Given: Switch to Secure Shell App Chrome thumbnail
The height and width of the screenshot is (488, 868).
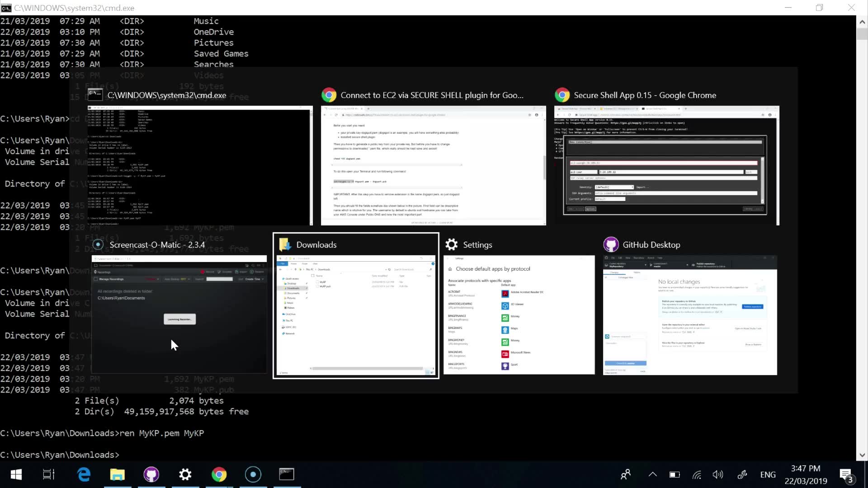Looking at the screenshot, I should tap(666, 165).
